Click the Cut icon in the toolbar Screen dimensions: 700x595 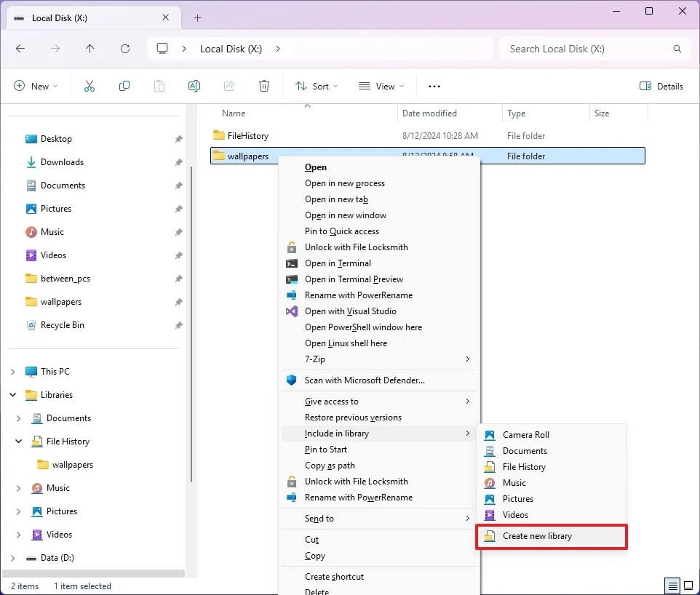click(89, 86)
